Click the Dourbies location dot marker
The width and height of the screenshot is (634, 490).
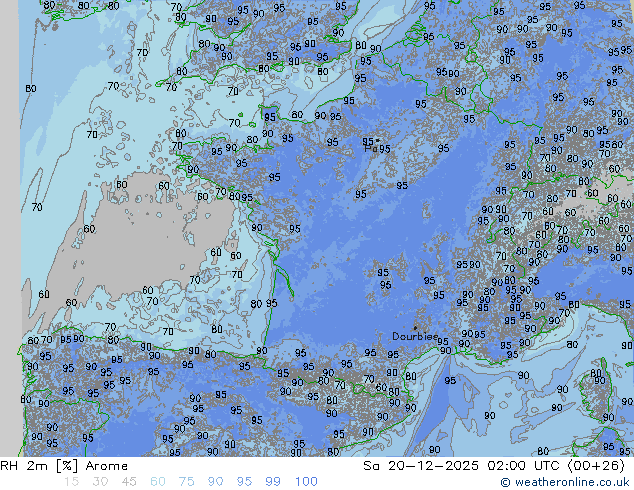click(x=415, y=328)
